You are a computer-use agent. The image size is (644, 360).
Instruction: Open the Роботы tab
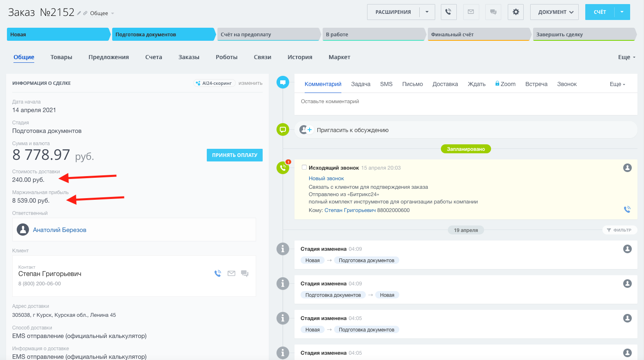coord(226,57)
